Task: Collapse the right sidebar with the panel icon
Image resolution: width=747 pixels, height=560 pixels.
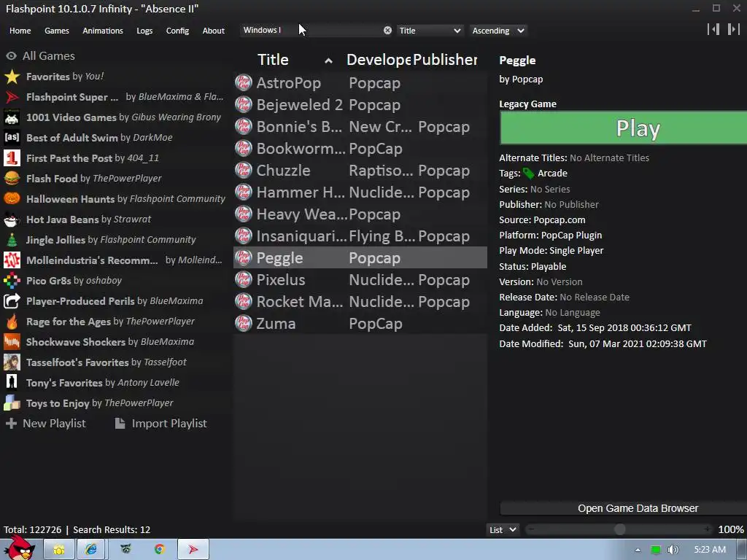Action: [734, 29]
